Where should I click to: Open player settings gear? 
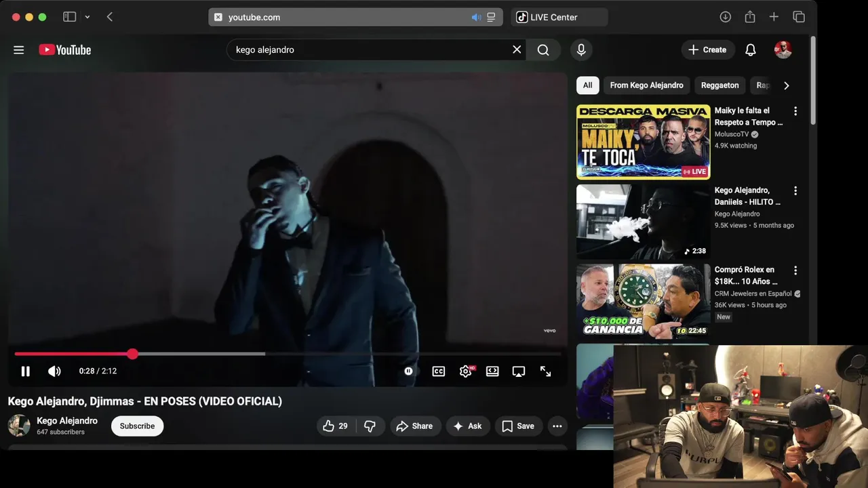[x=466, y=371]
